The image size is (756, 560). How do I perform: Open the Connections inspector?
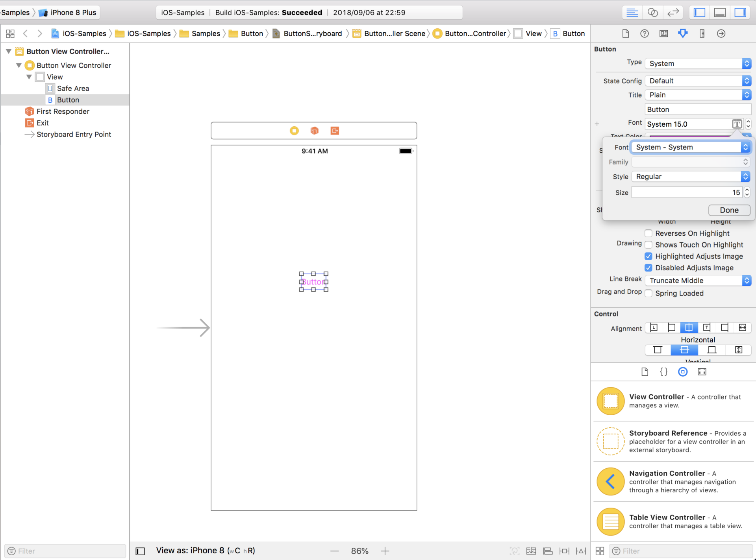pos(721,33)
